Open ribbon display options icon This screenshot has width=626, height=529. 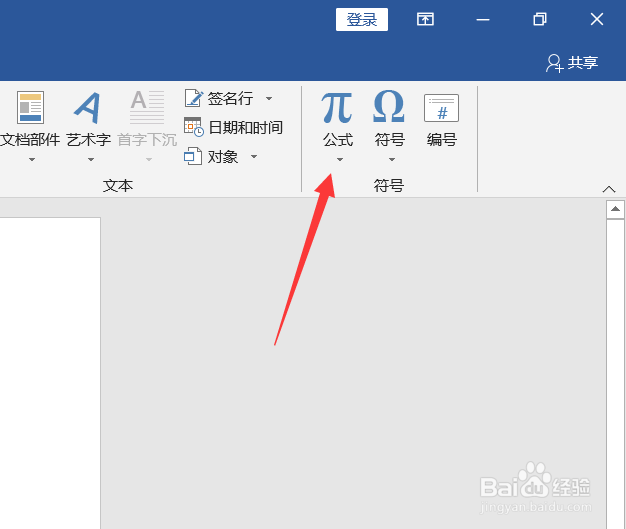[x=425, y=19]
